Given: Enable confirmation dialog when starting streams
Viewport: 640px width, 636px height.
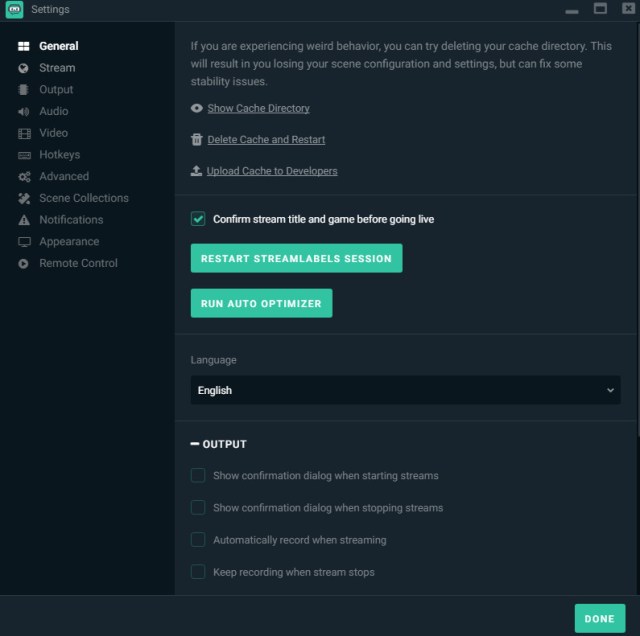Looking at the screenshot, I should 198,475.
